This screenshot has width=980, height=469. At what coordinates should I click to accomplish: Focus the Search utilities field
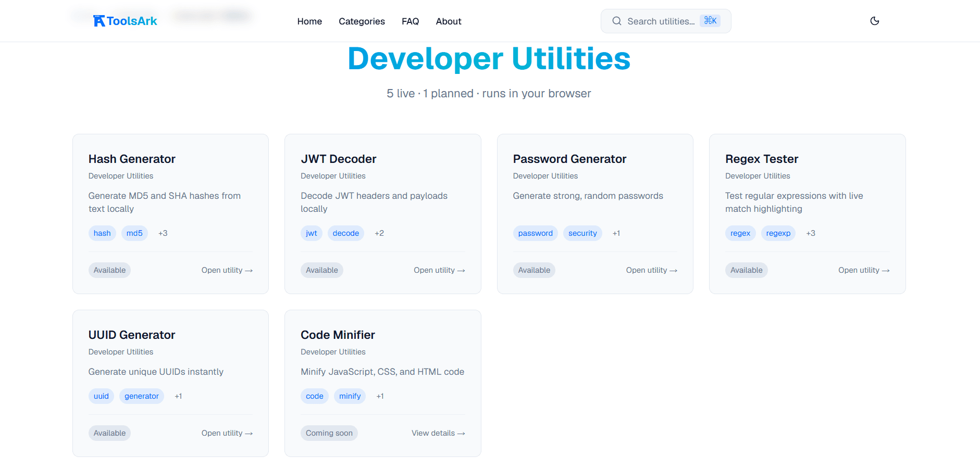click(666, 21)
